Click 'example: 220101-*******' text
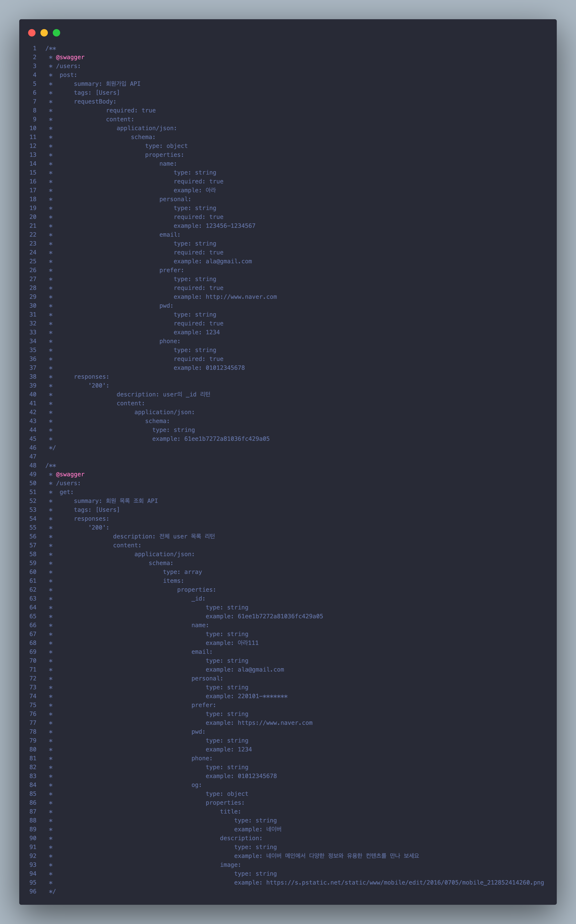 [247, 696]
